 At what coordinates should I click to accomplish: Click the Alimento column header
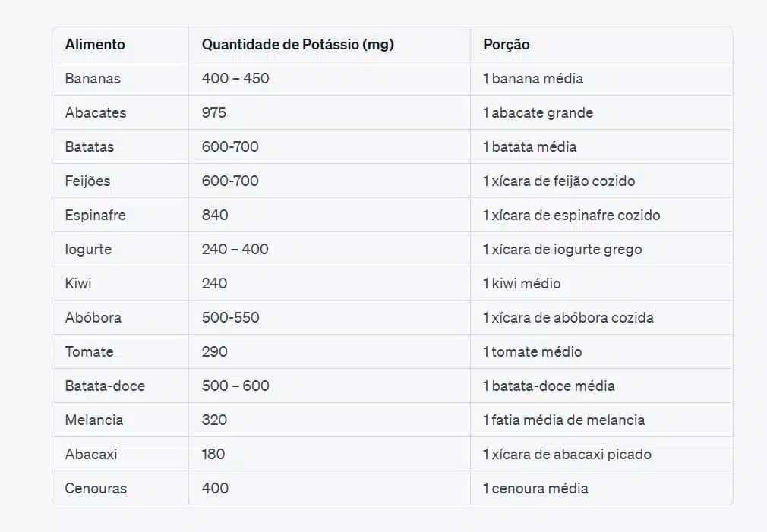coord(95,45)
